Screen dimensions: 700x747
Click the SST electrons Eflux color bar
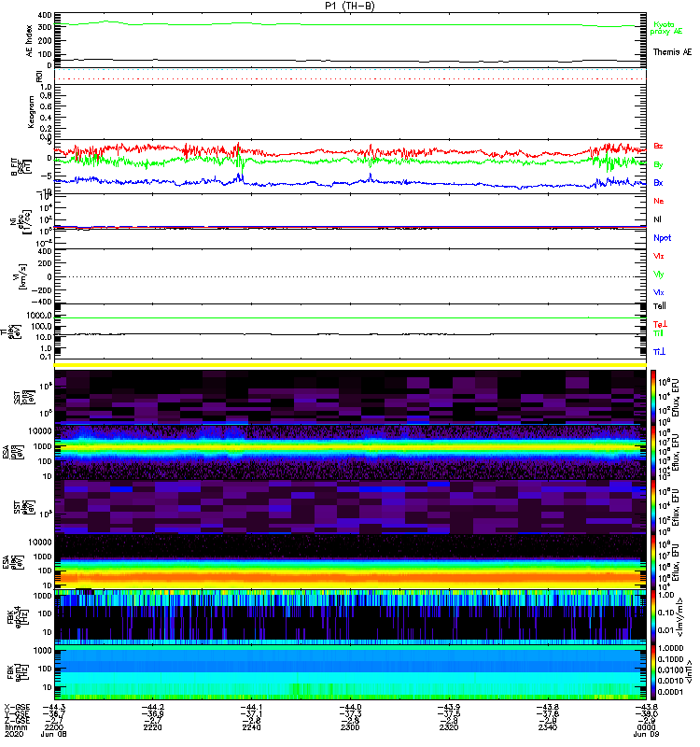653,507
